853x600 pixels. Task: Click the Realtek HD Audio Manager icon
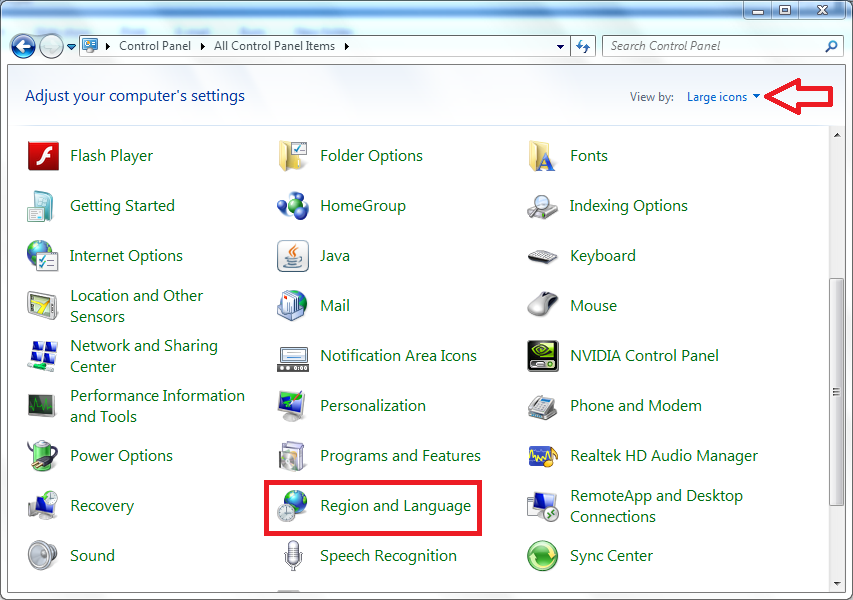(542, 456)
